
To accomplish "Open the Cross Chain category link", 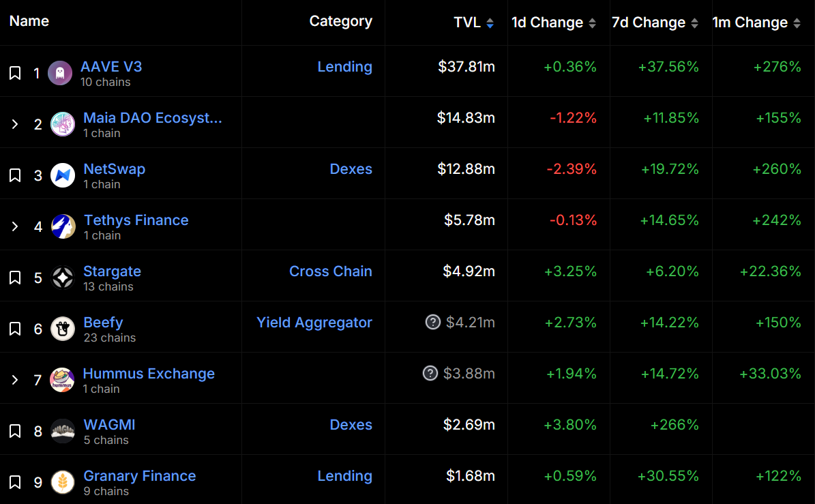I will click(x=331, y=271).
